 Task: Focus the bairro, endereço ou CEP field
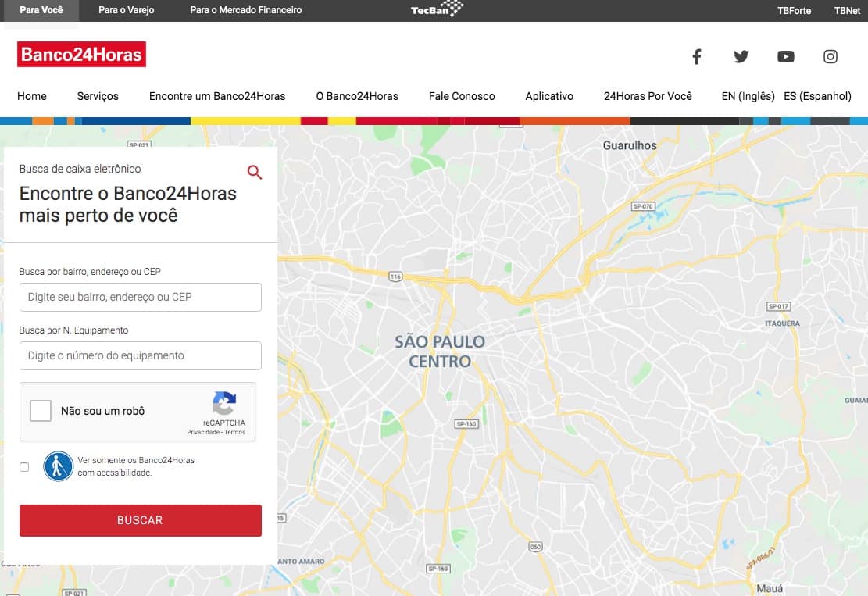pos(141,297)
